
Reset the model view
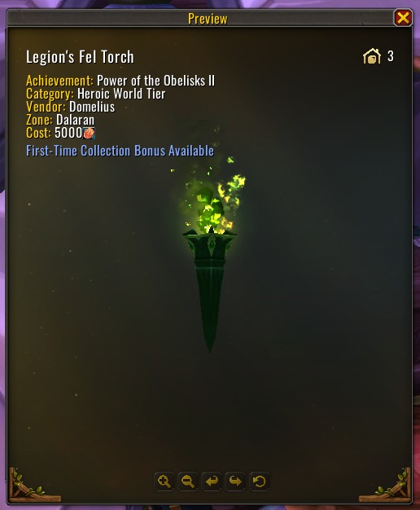[x=259, y=481]
